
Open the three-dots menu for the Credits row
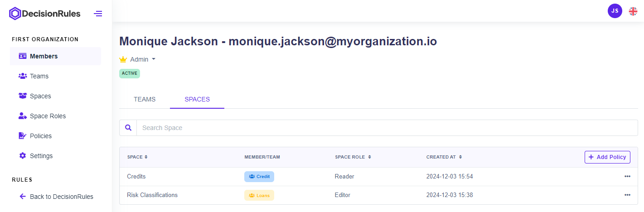click(x=627, y=177)
